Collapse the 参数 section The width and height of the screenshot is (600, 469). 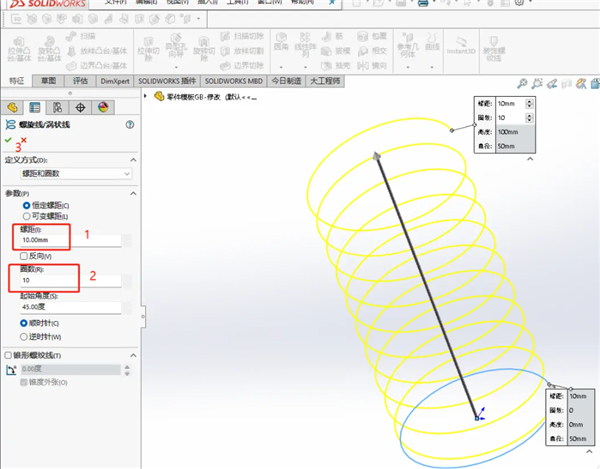132,192
